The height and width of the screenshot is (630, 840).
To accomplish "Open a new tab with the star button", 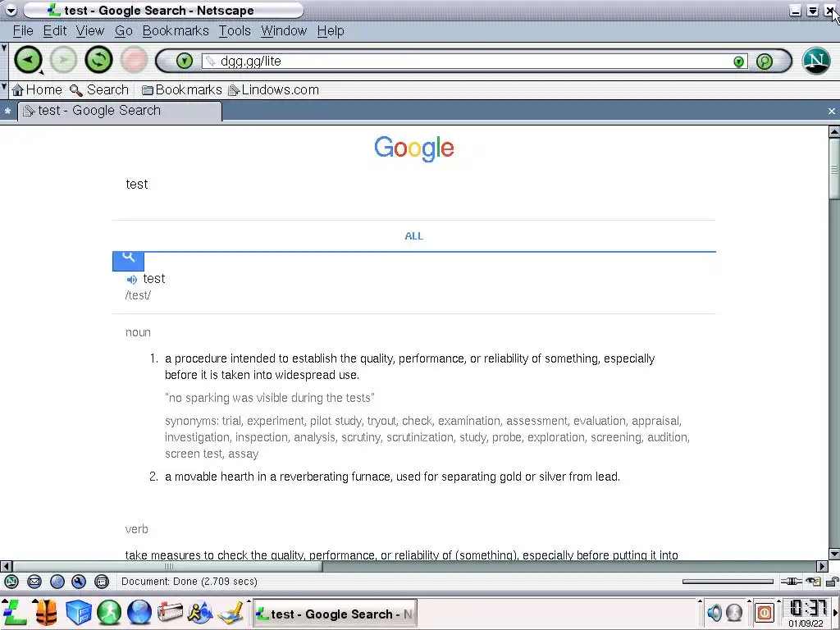I will 7,111.
